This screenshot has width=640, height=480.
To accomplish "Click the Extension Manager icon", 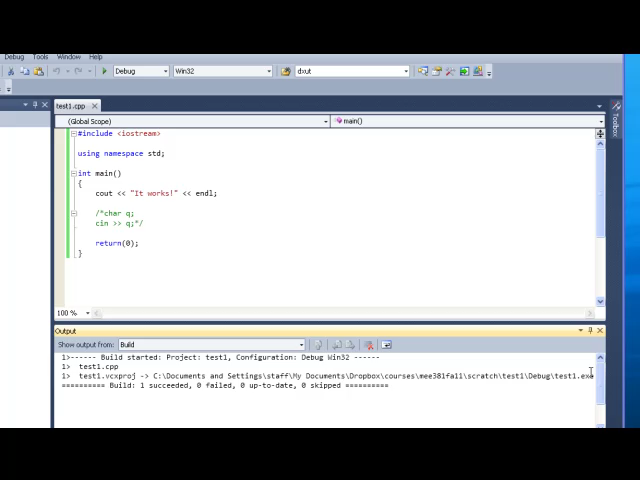I will [478, 71].
